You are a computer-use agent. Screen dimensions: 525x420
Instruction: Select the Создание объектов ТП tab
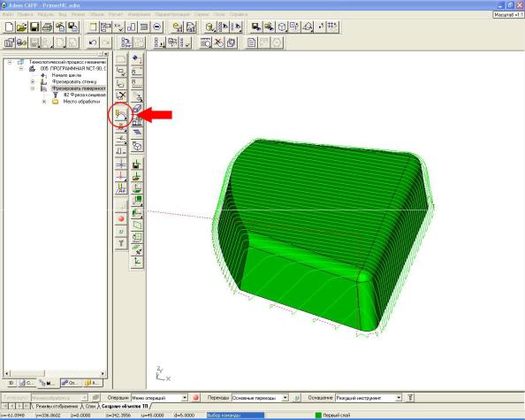click(x=125, y=406)
